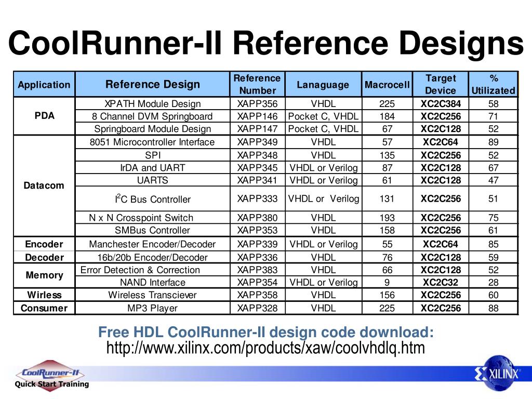The height and width of the screenshot is (399, 532).
Task: Click the CoolRunner-II Quick Start Training logo
Action: 51,376
